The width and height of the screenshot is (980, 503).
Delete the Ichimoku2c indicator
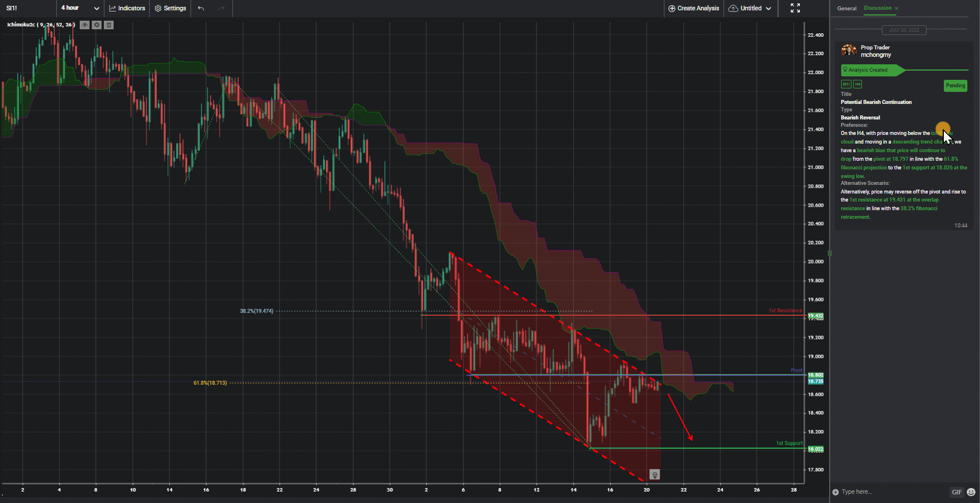(x=109, y=25)
